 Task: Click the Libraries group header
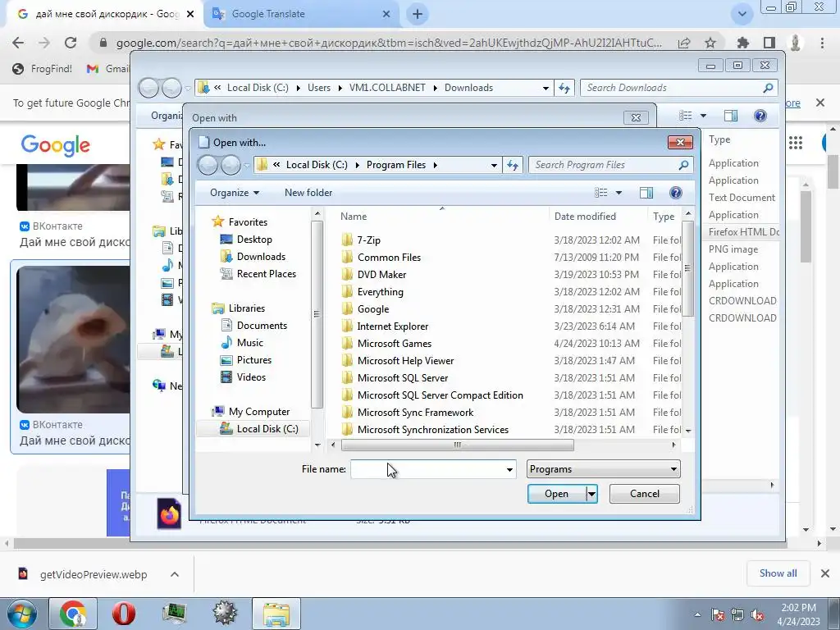(246, 308)
